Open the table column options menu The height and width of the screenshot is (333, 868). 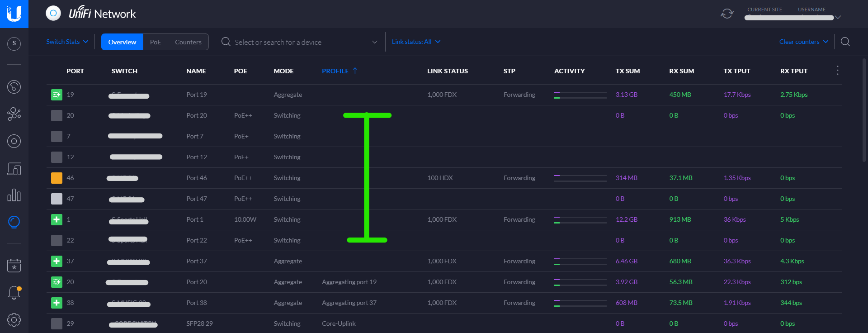(x=838, y=71)
